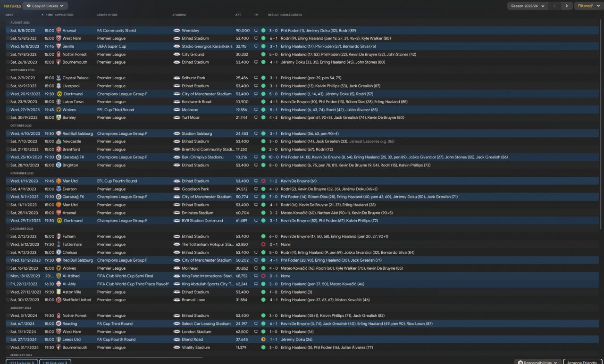Tick the circle beside Sat, 2/9/2023
This screenshot has width=604, height=364.
[8, 78]
